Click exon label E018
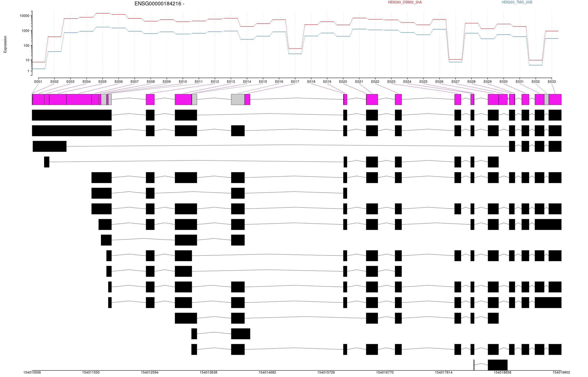This screenshot has height=377, width=588. pos(311,82)
